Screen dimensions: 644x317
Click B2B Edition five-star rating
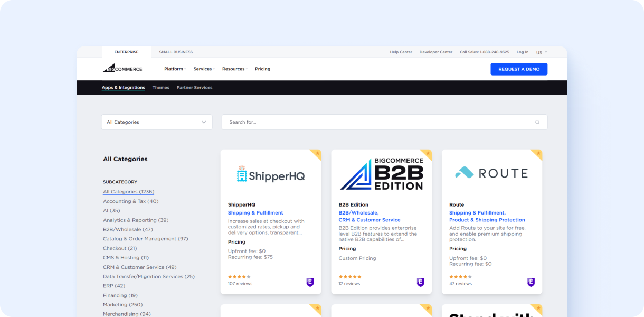click(350, 276)
